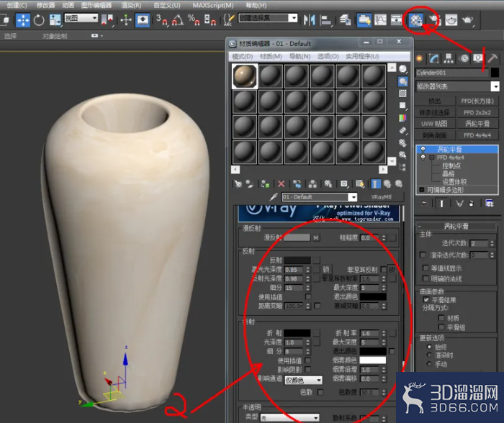Open the Layer Manager icon
Viewport: 504px width, 423px height.
(x=345, y=20)
